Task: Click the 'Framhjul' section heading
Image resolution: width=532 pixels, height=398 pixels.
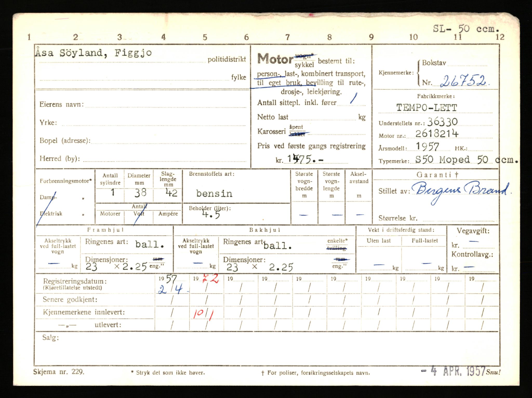Action: (105, 230)
